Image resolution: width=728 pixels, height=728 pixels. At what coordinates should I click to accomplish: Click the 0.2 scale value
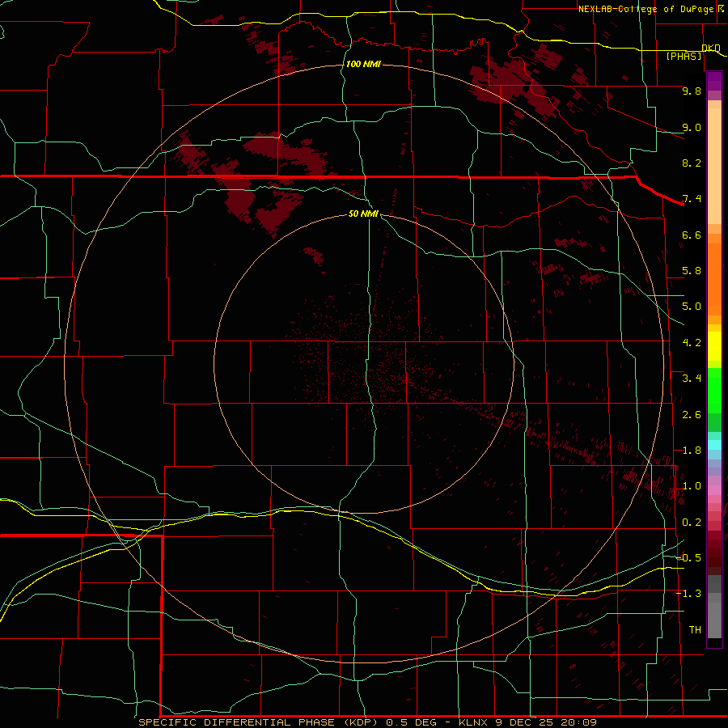[692, 523]
